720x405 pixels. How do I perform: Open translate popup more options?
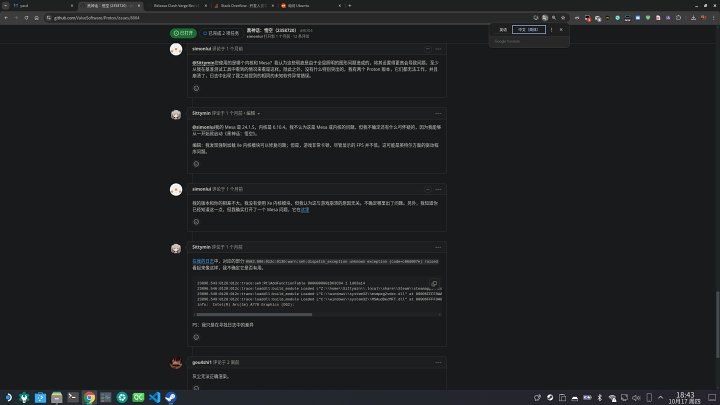(551, 29)
